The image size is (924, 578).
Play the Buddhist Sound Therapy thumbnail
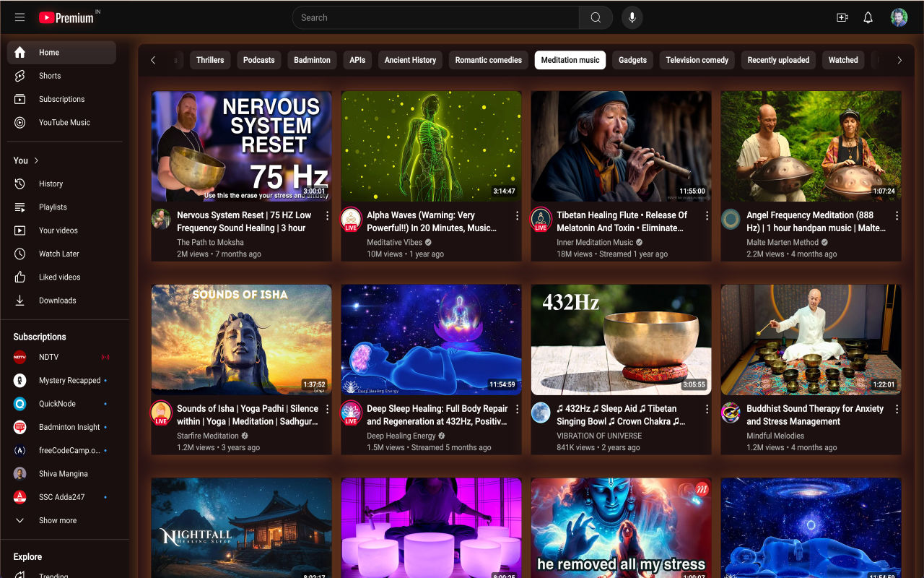pyautogui.click(x=811, y=340)
